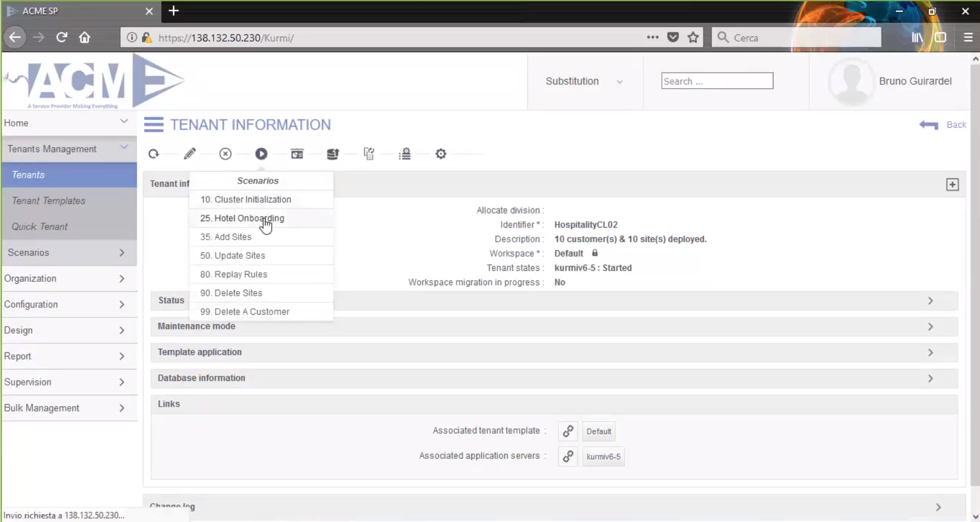Image resolution: width=980 pixels, height=522 pixels.
Task: Click the pencil edit icon
Action: [x=190, y=154]
